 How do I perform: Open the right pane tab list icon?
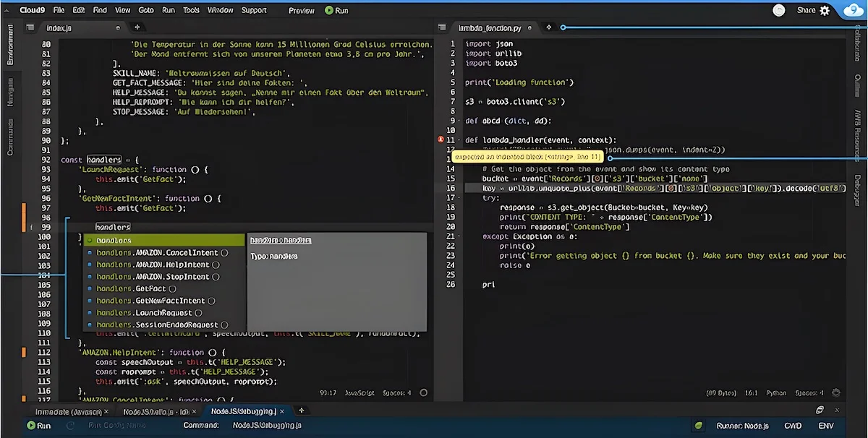click(442, 27)
